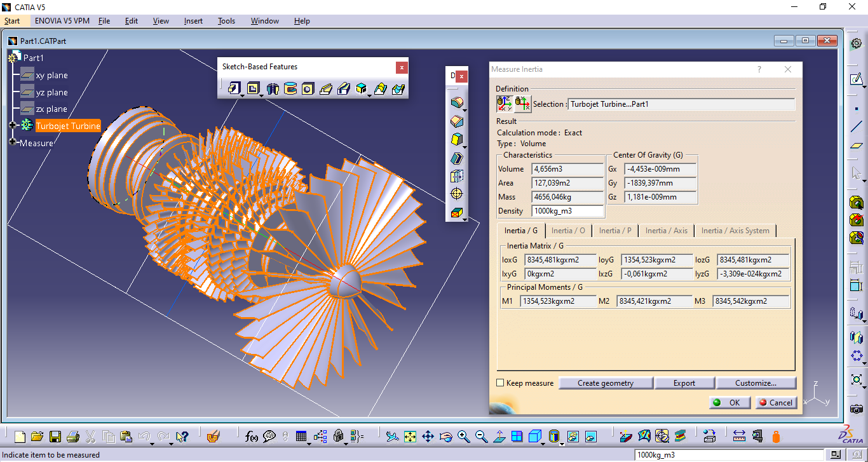
Task: Switch to the Inertia / G tab
Action: tap(520, 231)
